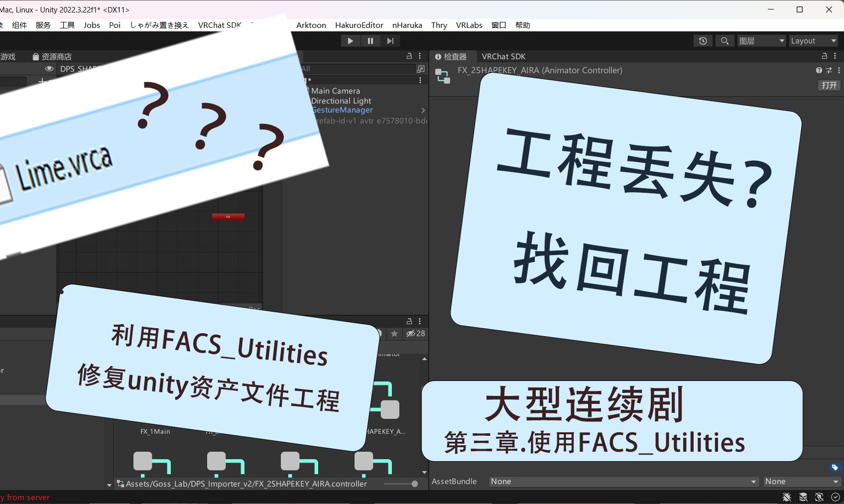Open the Undo History icon in the toolbar

tap(703, 41)
